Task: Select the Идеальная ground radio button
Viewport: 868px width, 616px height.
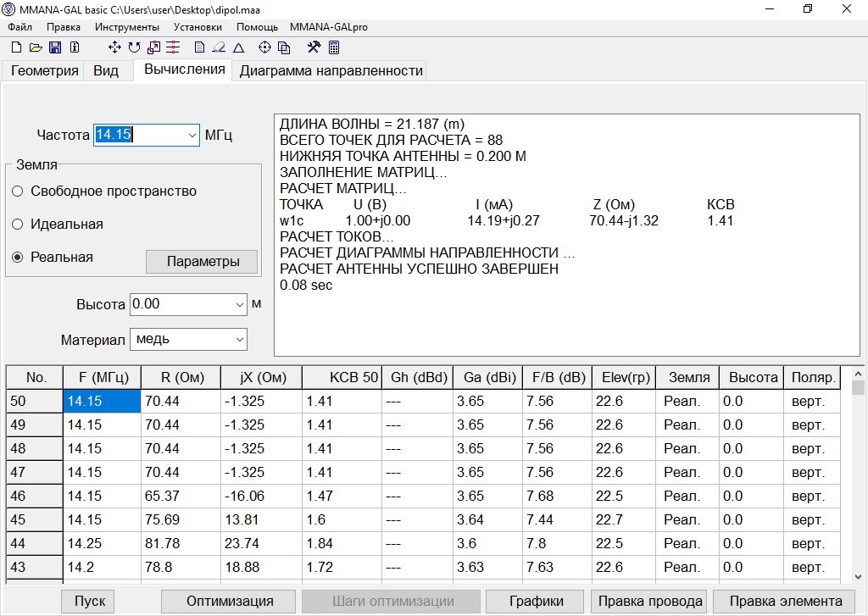Action: tap(18, 225)
